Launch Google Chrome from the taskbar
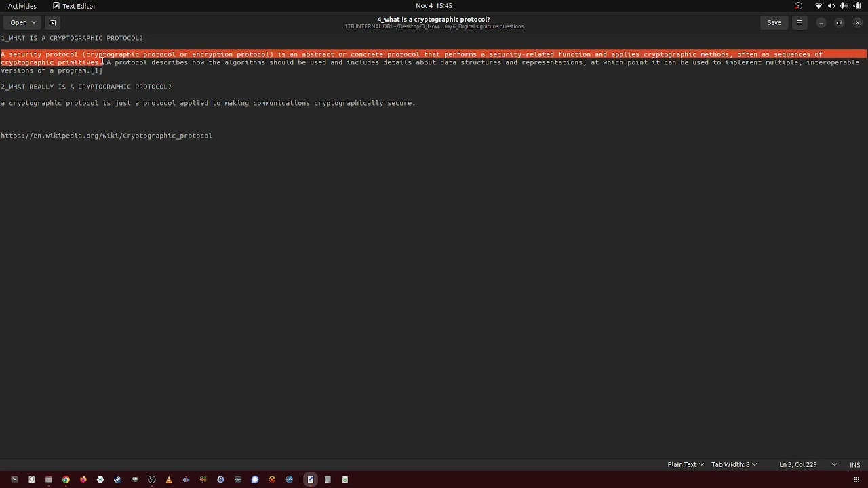 (x=66, y=479)
